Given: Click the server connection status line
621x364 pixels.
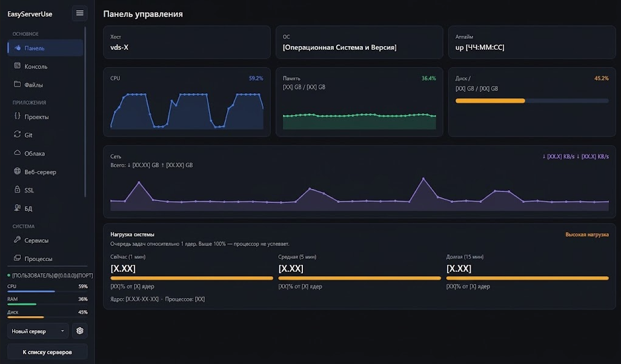Looking at the screenshot, I should [x=50, y=276].
